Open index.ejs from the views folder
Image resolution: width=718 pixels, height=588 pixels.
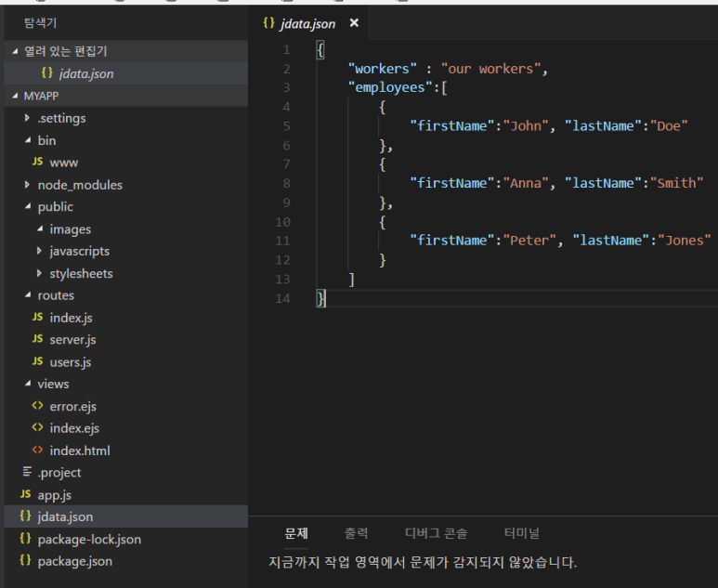(74, 428)
